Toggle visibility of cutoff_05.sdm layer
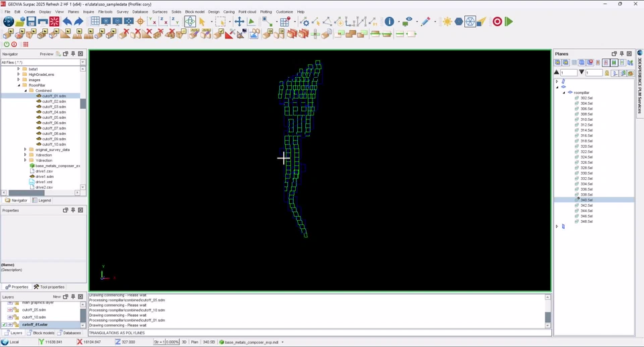Viewport: 644px width, 347px height. point(10,310)
